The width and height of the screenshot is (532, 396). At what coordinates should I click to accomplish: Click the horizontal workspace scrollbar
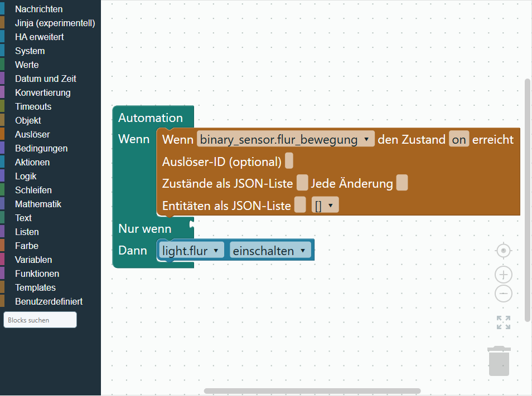312,391
